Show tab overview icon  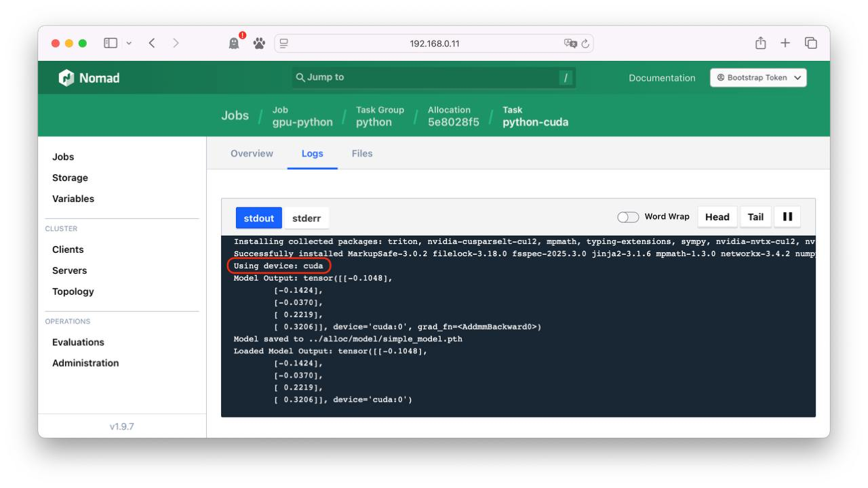click(x=810, y=43)
